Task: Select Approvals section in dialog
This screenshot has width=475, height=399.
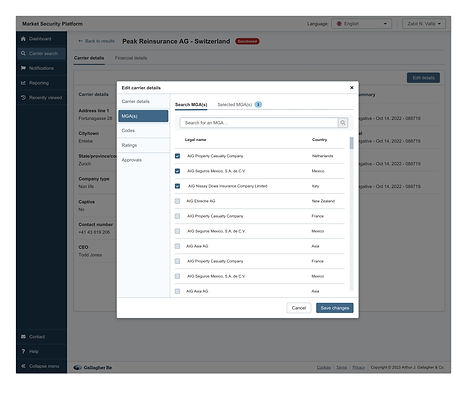Action: point(143,160)
